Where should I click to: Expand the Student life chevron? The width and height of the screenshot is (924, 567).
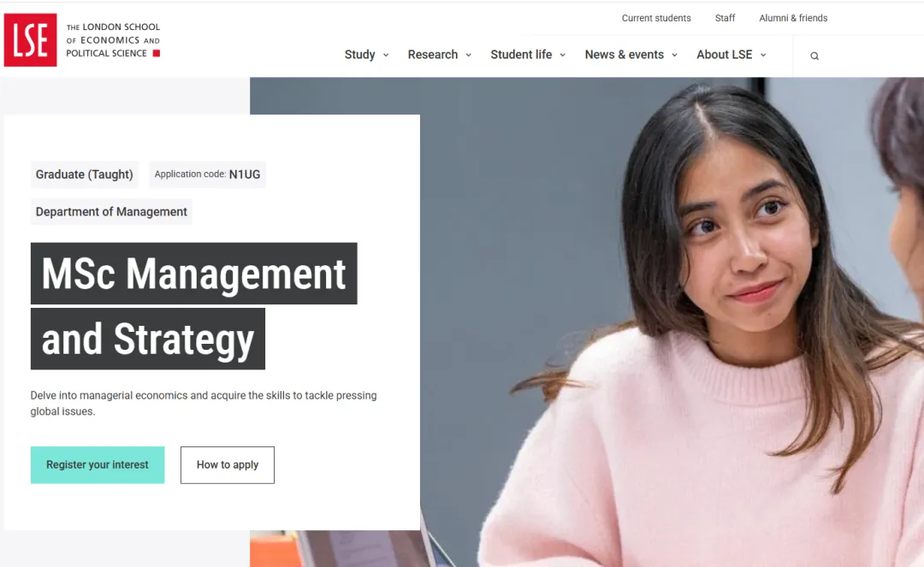[x=563, y=55]
